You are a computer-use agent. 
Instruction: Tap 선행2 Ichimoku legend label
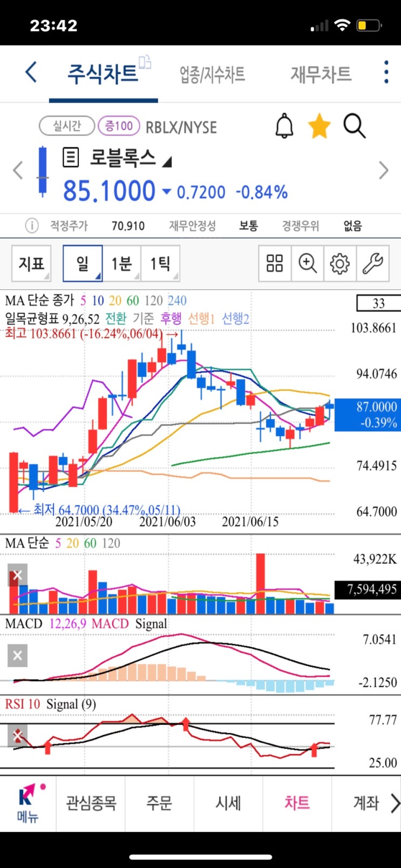pyautogui.click(x=236, y=318)
